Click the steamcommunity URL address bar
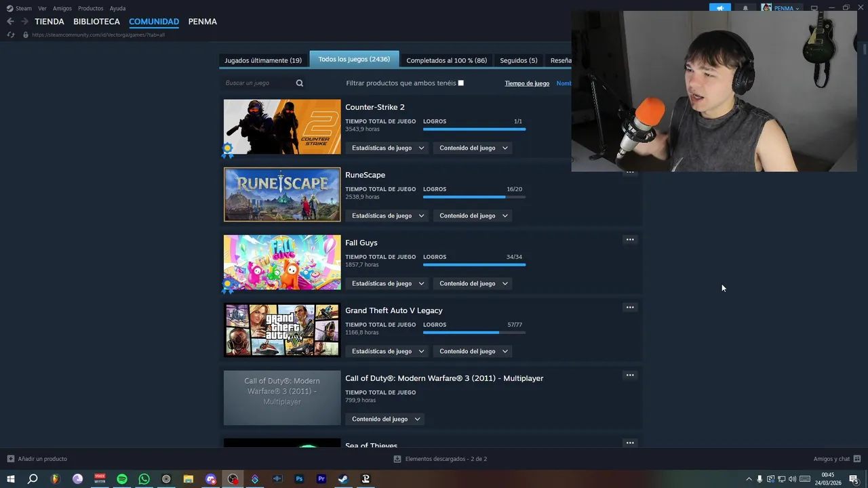The image size is (868, 488). [x=98, y=35]
